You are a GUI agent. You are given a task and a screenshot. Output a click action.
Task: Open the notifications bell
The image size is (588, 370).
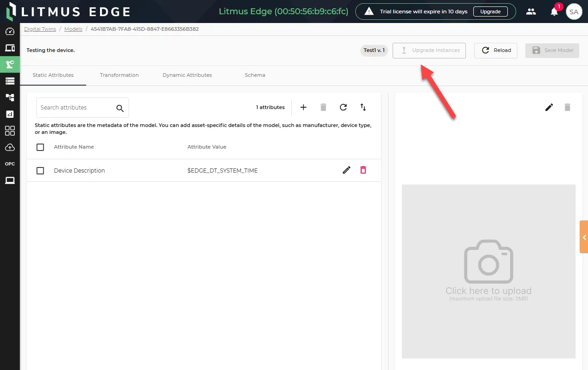point(554,12)
